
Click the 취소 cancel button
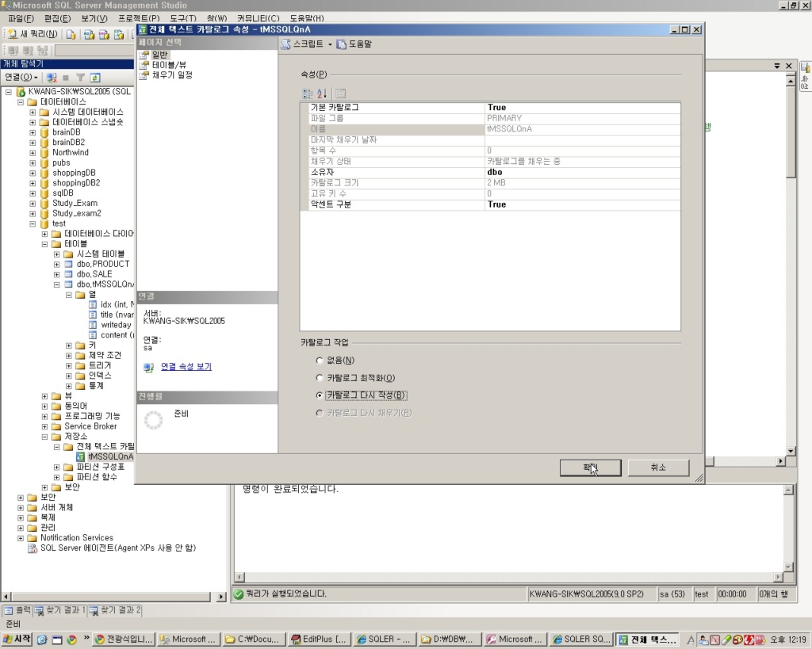pos(658,468)
